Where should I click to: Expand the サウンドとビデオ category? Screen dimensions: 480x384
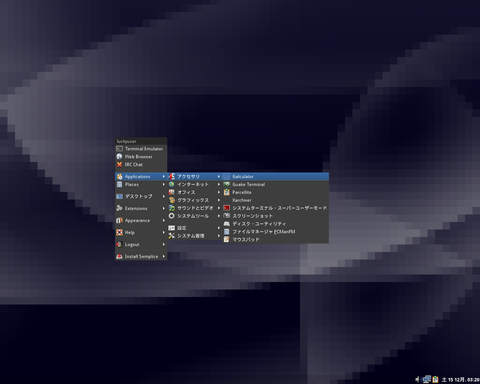click(x=195, y=208)
